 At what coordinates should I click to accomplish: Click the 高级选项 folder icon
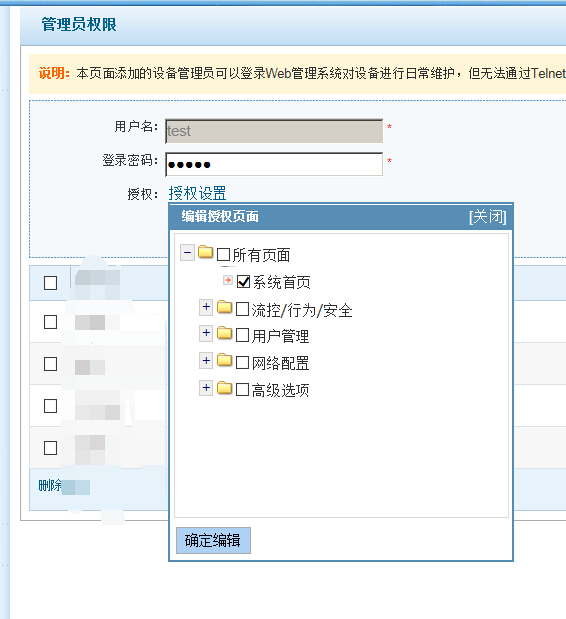224,388
